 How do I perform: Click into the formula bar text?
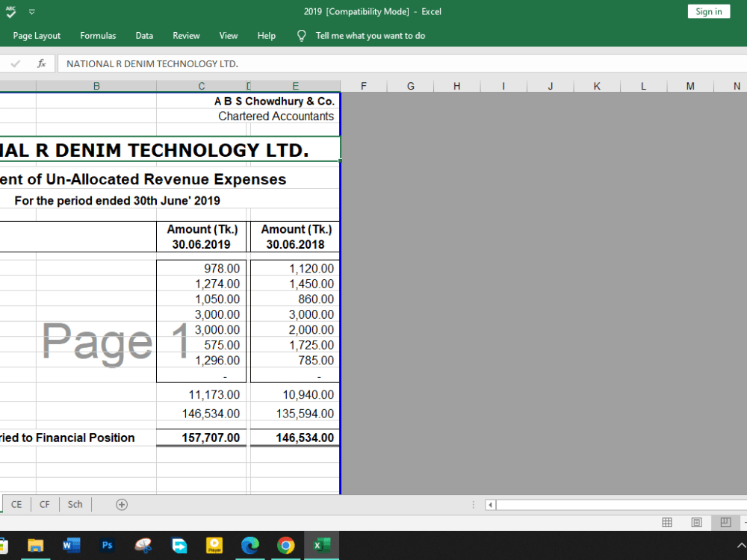click(402, 63)
